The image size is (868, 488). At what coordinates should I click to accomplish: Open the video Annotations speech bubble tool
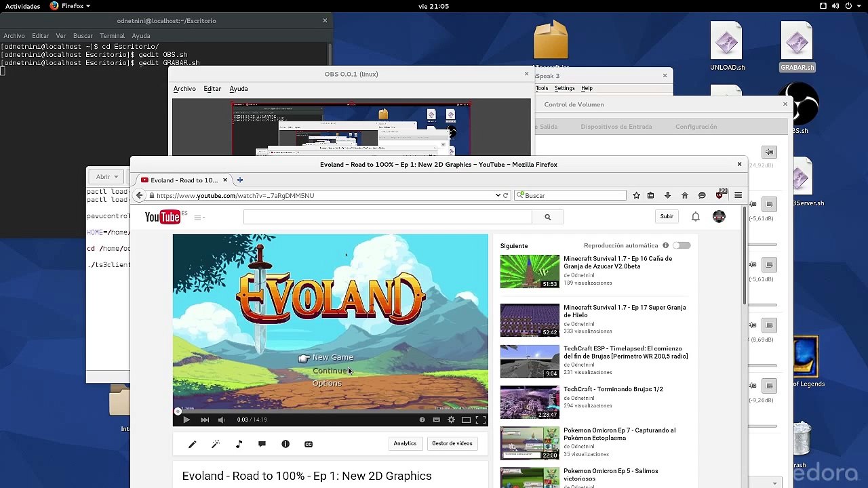tap(262, 444)
